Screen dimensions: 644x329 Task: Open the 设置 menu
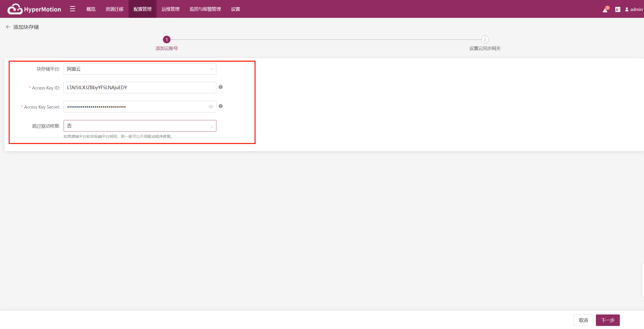click(x=235, y=9)
